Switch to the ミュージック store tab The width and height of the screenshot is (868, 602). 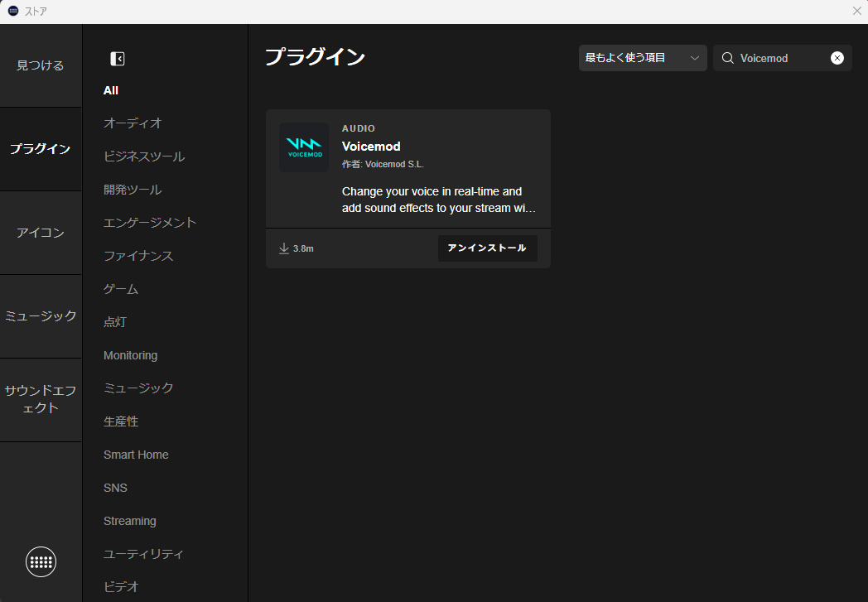pyautogui.click(x=41, y=316)
